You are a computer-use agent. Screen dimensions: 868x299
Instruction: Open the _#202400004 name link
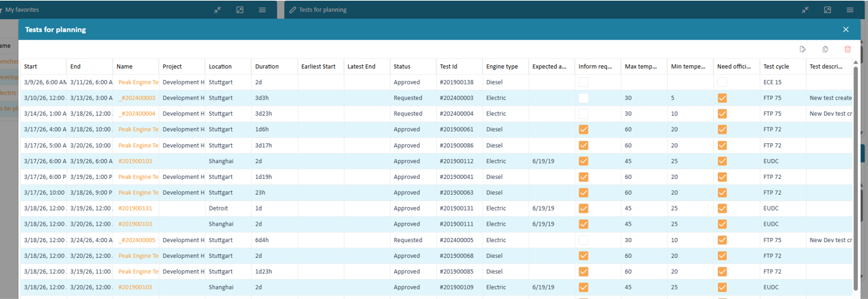137,114
